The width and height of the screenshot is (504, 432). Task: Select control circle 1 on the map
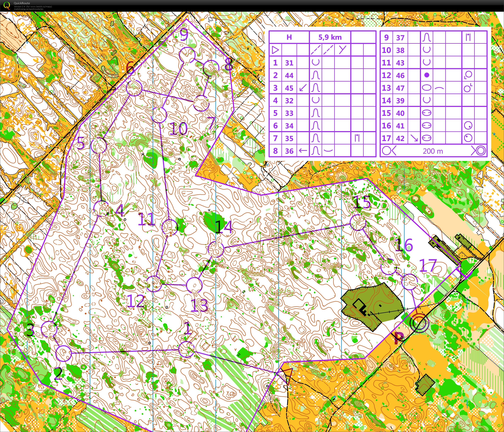(187, 349)
